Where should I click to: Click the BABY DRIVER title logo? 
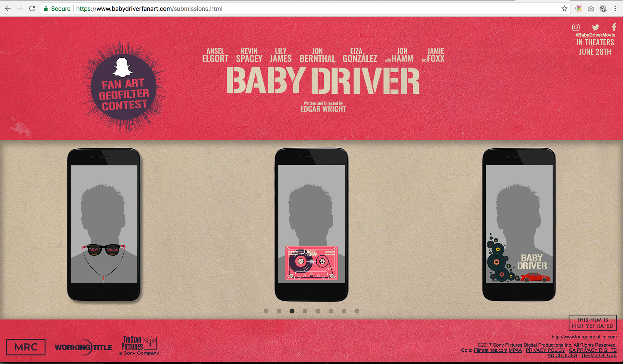click(323, 80)
